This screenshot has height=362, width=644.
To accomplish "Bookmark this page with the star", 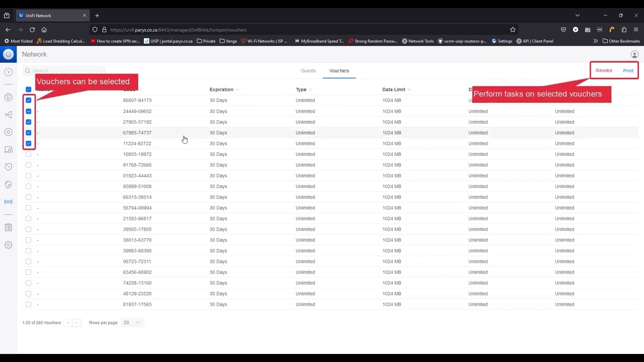I will (x=513, y=30).
